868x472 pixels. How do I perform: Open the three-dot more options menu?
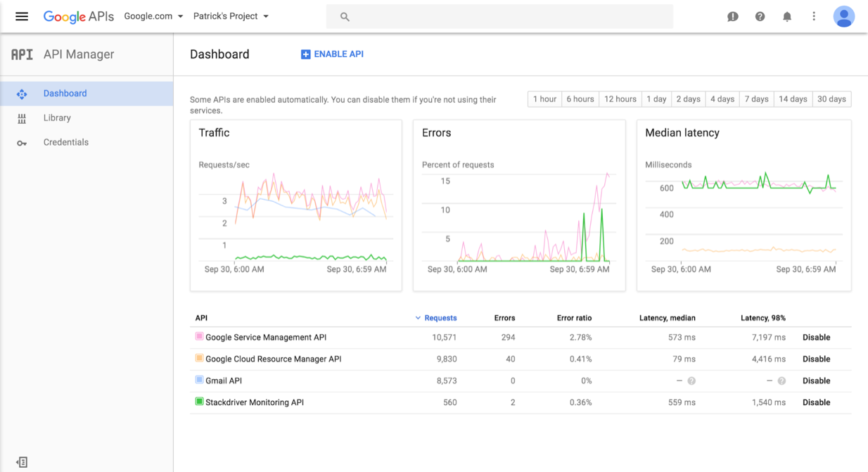pyautogui.click(x=814, y=17)
